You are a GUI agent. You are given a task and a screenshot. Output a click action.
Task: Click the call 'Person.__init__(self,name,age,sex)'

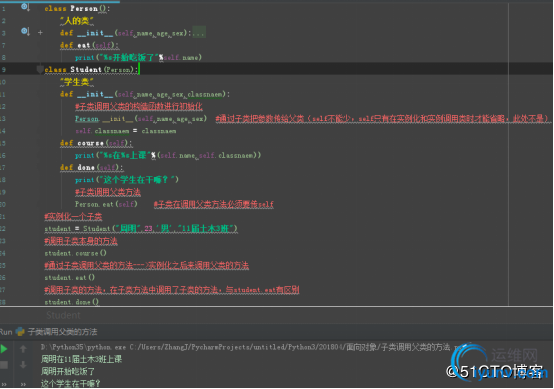tap(141, 119)
